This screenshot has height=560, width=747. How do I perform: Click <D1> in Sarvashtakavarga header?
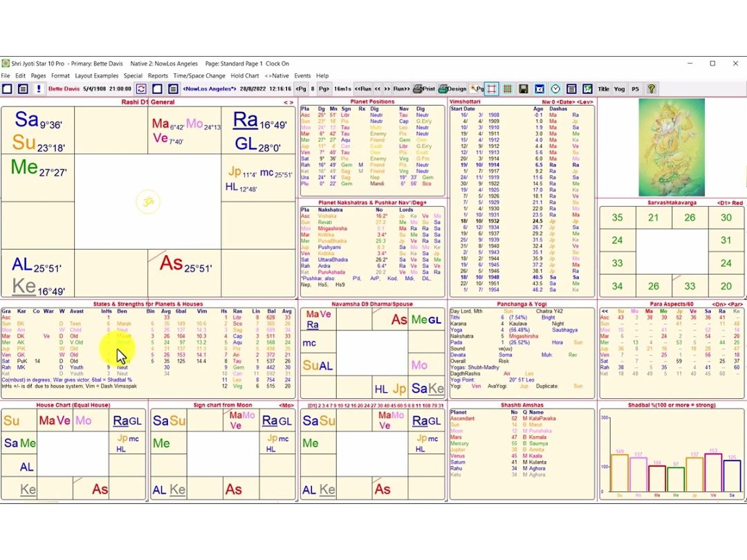(x=723, y=203)
